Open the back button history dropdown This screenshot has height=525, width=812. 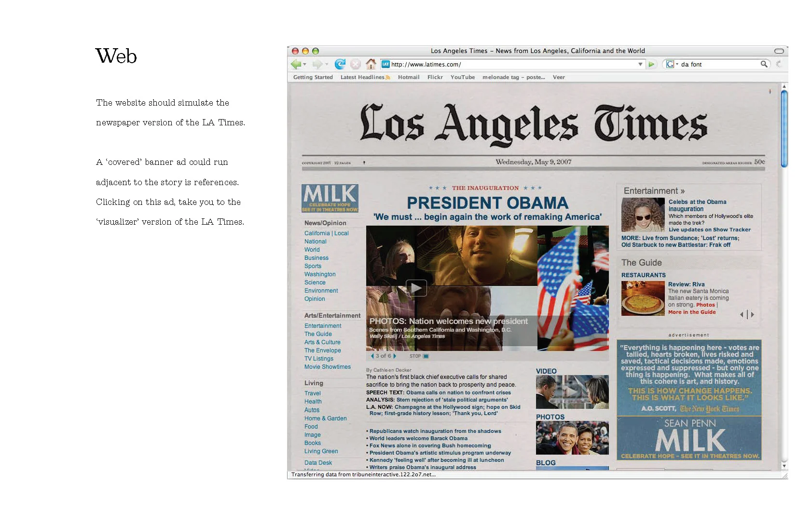304,64
